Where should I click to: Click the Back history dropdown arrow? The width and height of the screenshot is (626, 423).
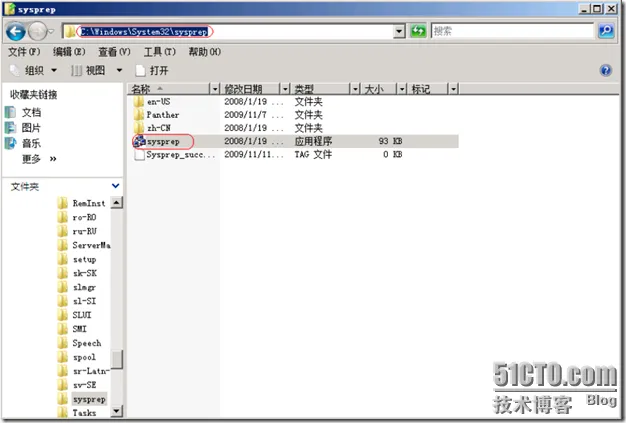tap(51, 31)
